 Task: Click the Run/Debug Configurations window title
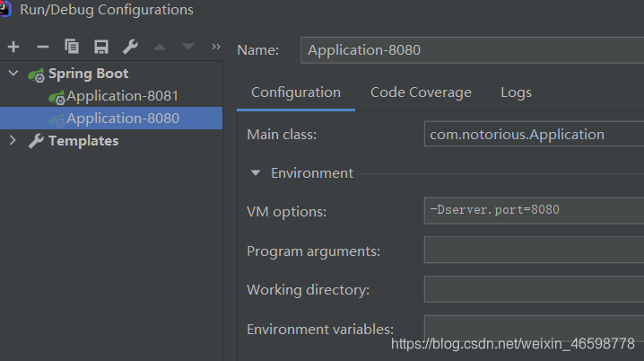(x=107, y=10)
